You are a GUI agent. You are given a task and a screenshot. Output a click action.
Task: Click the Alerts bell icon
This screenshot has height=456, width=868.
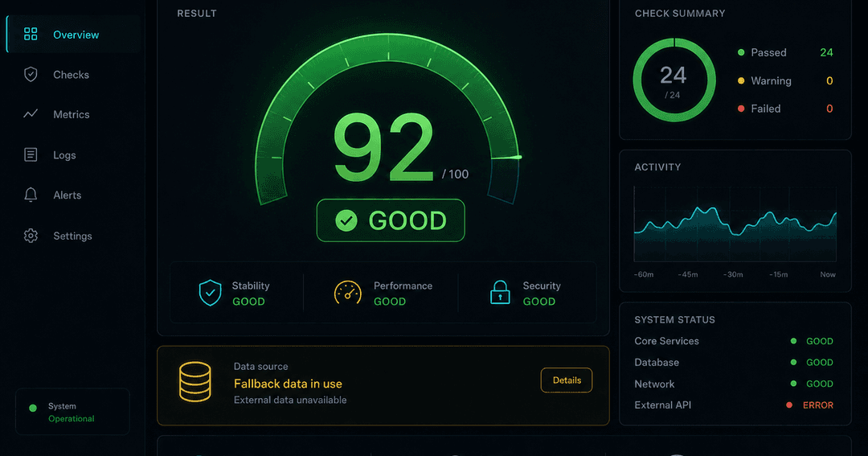point(31,195)
